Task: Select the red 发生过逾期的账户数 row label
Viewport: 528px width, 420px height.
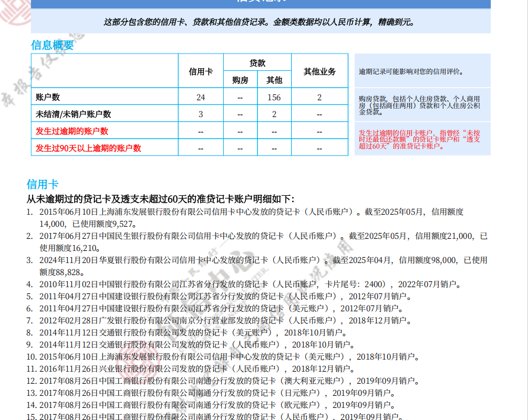Action: 72,131
